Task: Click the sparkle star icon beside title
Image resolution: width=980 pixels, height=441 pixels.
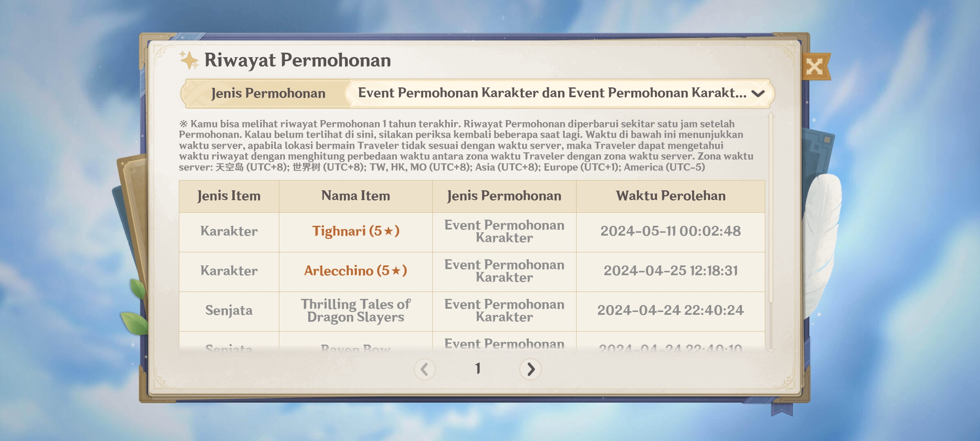Action: 189,60
